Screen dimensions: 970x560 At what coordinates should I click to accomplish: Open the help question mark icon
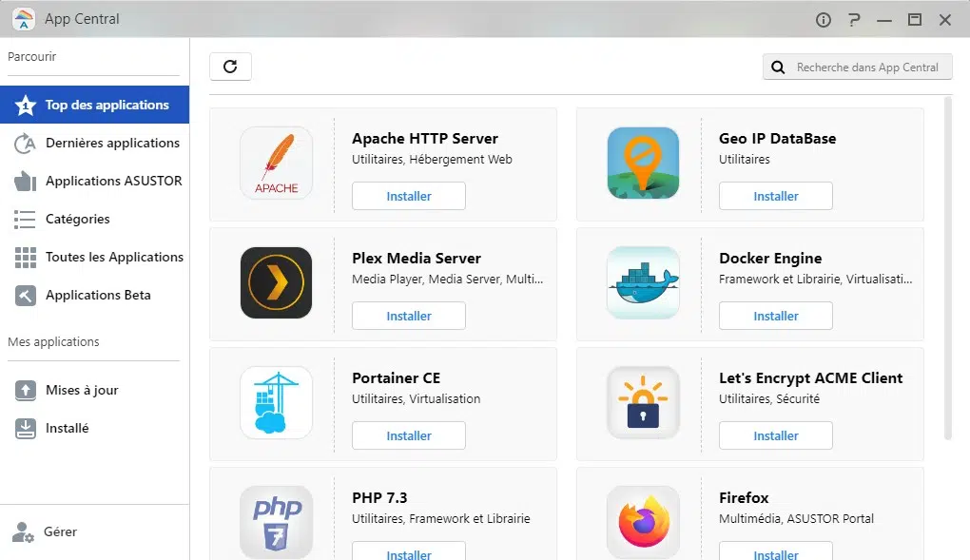(x=854, y=20)
